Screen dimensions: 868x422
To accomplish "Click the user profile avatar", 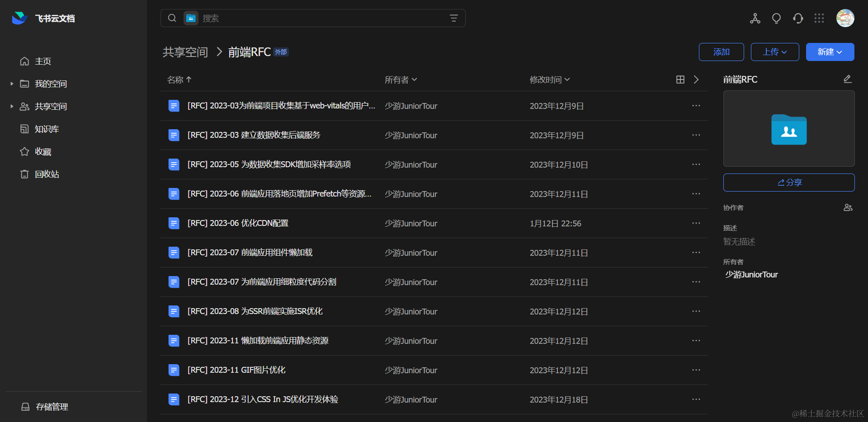I will tap(845, 18).
